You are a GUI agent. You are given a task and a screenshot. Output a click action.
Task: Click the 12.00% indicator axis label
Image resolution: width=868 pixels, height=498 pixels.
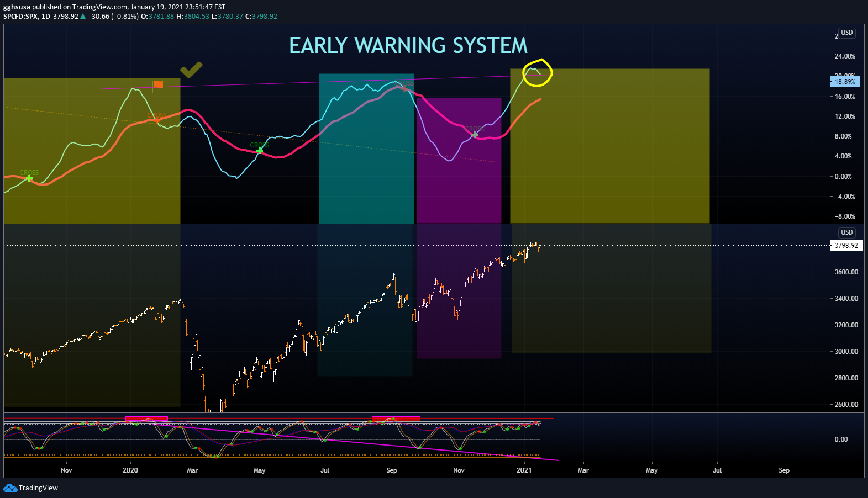pyautogui.click(x=845, y=116)
